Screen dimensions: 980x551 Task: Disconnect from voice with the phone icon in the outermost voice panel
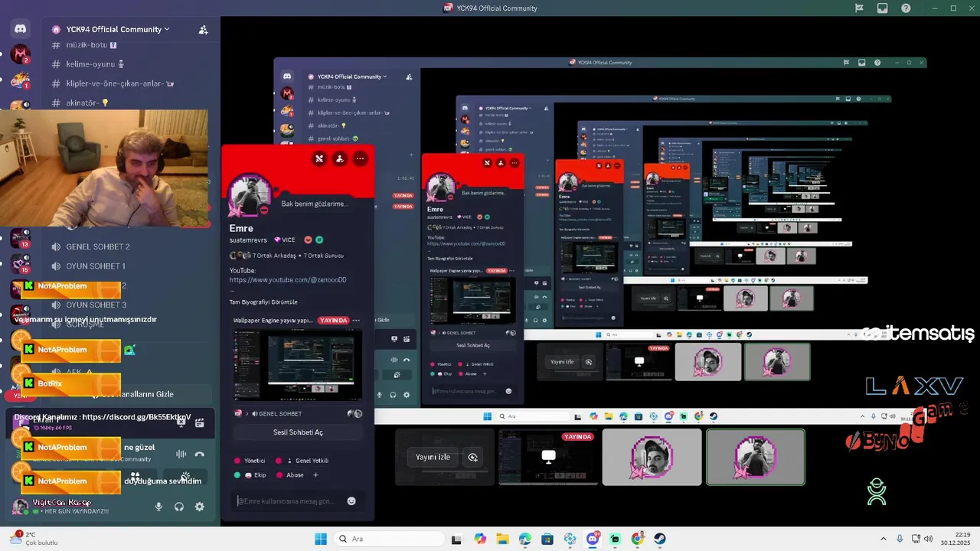(200, 454)
